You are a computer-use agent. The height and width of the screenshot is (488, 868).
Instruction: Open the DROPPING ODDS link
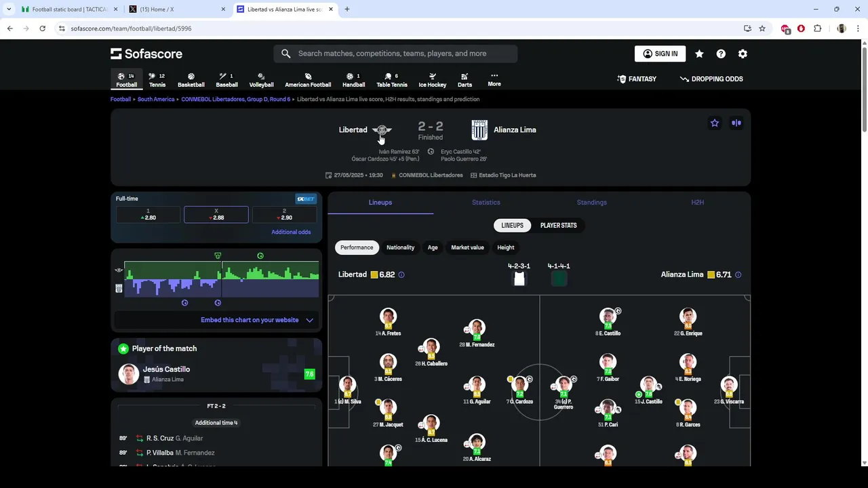click(711, 79)
